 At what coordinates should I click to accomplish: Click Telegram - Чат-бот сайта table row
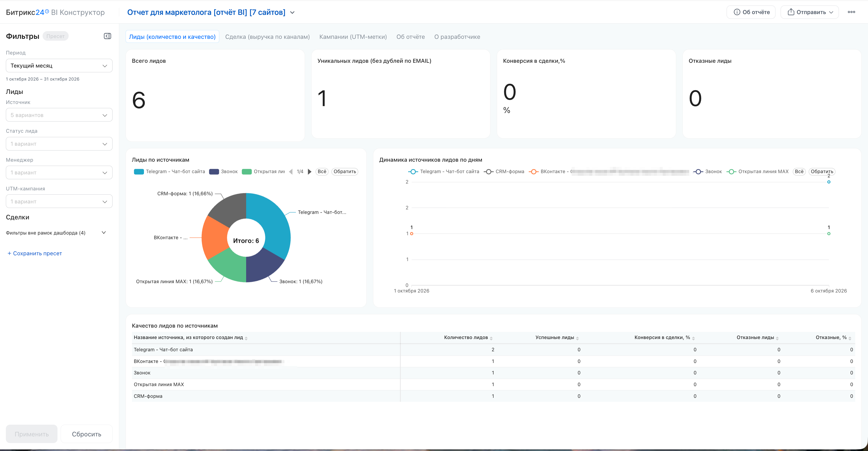tap(493, 350)
